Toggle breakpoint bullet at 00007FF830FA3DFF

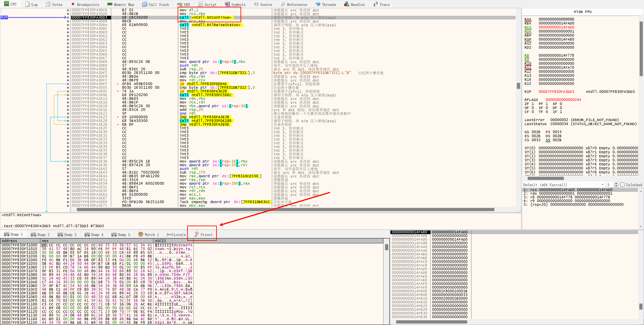(68, 84)
